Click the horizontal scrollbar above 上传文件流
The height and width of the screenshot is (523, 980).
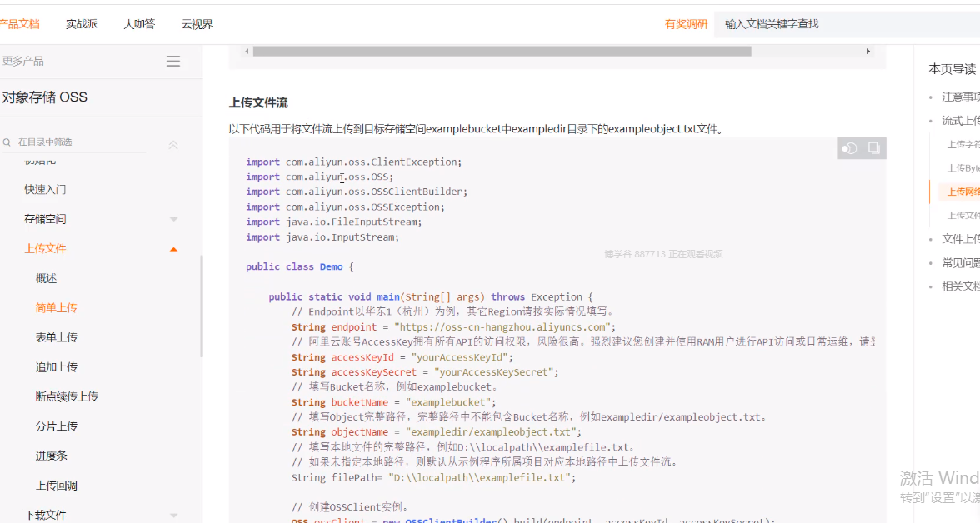click(x=502, y=52)
